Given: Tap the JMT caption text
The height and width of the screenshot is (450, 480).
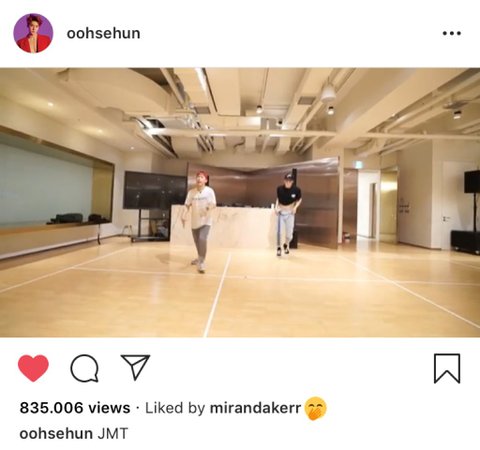Looking at the screenshot, I should coord(113,434).
